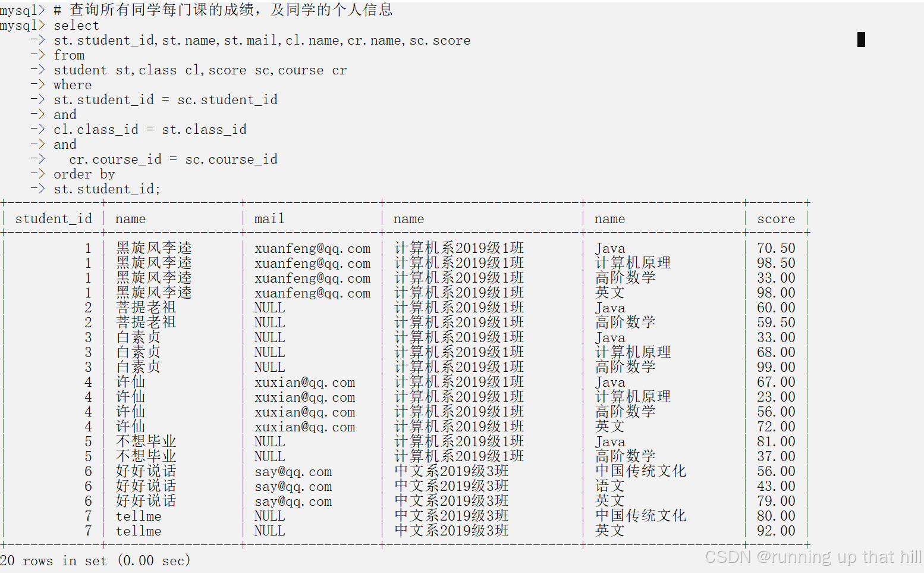The image size is (924, 573).
Task: Click the student_id column header
Action: [x=54, y=219]
